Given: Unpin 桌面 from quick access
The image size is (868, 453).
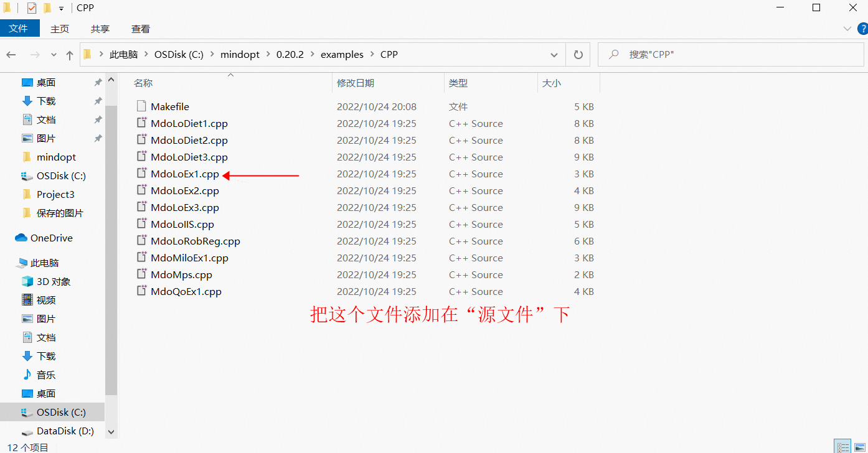Looking at the screenshot, I should point(97,82).
